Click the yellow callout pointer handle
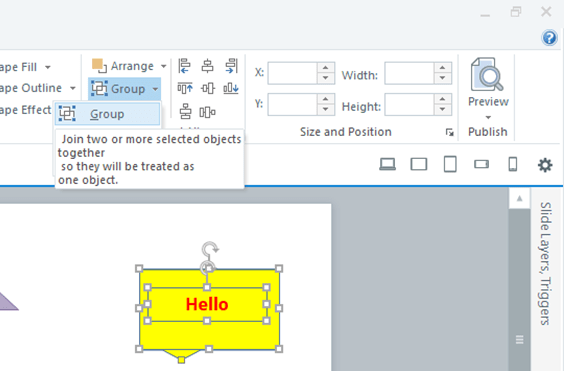 (181, 359)
